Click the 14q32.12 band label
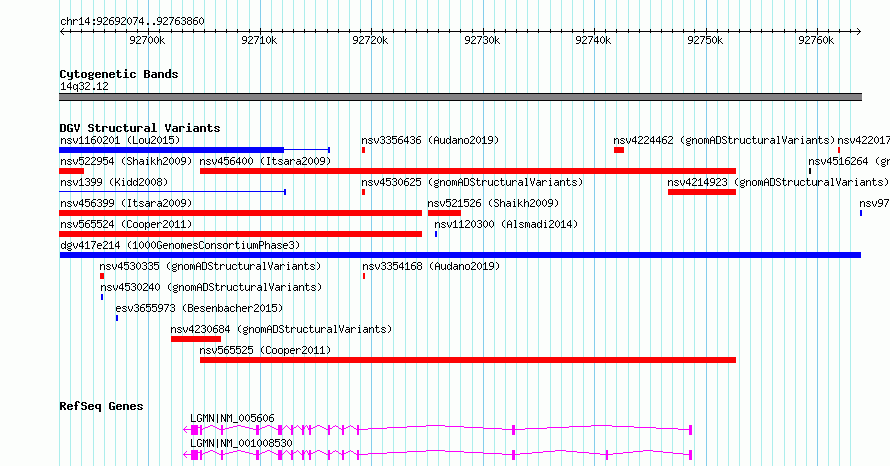The height and width of the screenshot is (466, 890). [x=84, y=86]
